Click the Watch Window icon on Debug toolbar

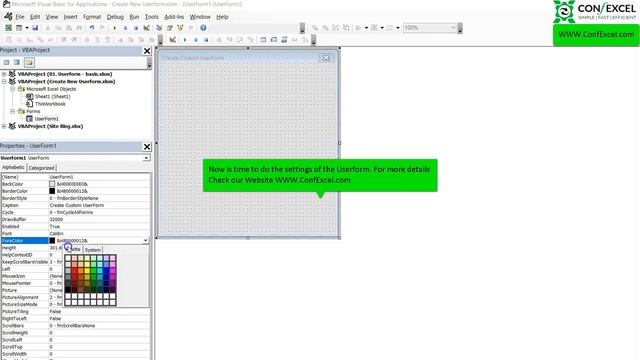284,40
